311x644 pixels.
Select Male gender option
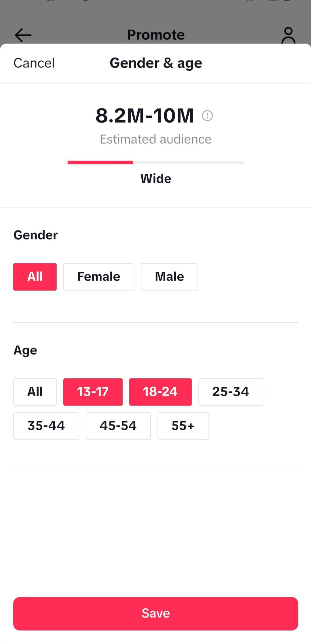pos(169,277)
